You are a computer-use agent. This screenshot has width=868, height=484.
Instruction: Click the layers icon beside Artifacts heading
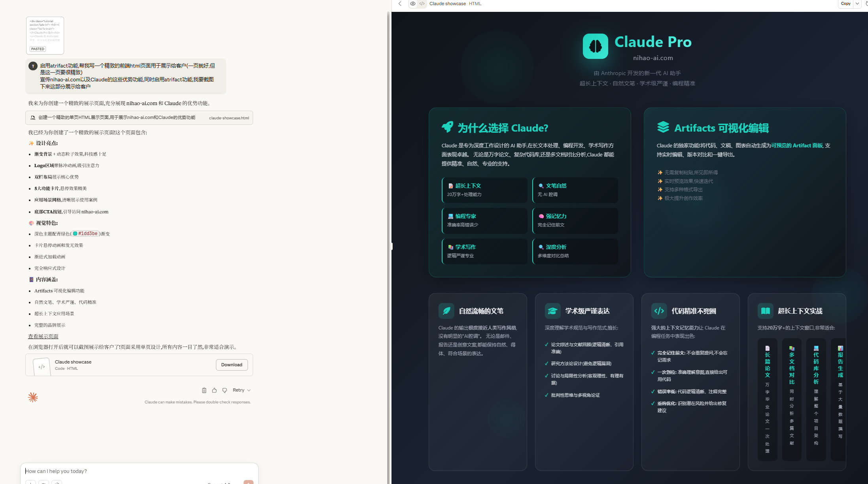coord(663,127)
